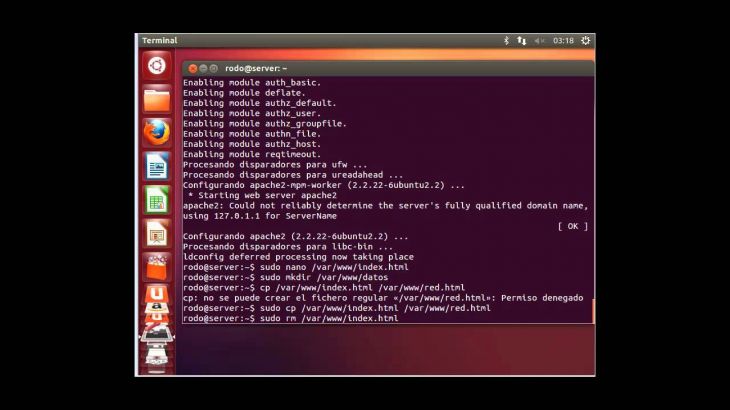Screen dimensions: 730x410
Task: Open the session gear menu
Action: (x=586, y=41)
